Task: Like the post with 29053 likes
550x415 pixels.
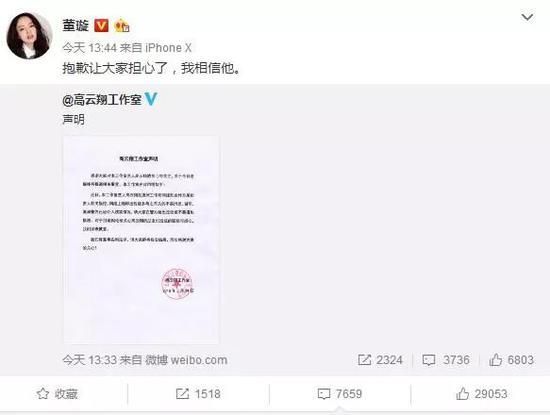Action: coord(482,394)
